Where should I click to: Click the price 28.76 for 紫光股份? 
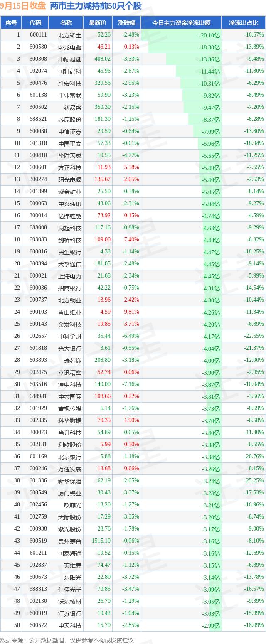[104, 528]
